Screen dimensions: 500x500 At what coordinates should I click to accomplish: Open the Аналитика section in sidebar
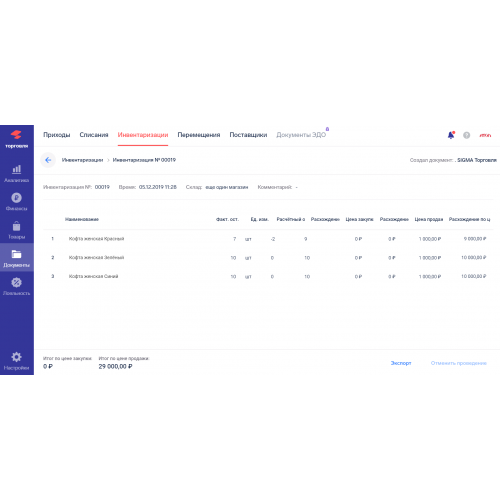pyautogui.click(x=16, y=173)
